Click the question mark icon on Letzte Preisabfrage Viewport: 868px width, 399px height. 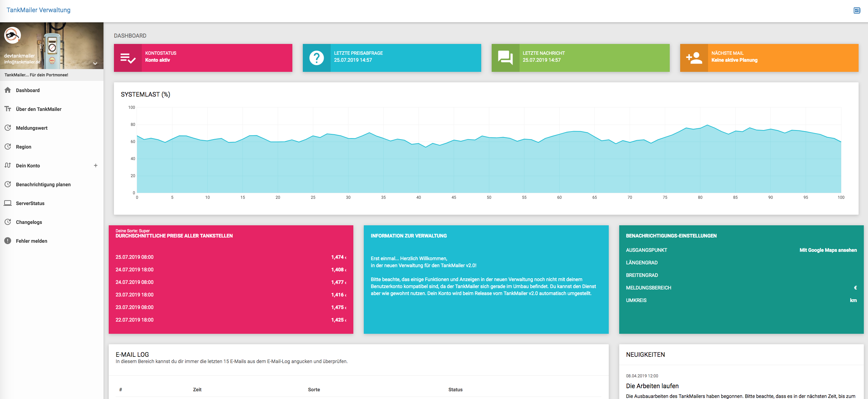(x=317, y=58)
